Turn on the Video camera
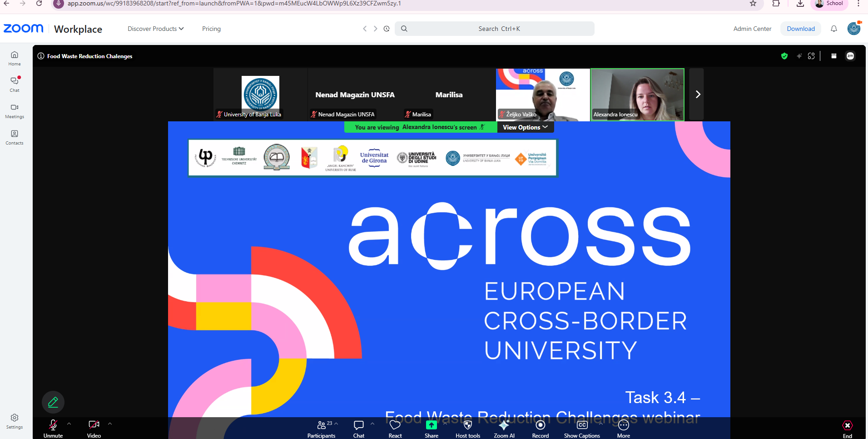This screenshot has width=868, height=439. [x=94, y=429]
